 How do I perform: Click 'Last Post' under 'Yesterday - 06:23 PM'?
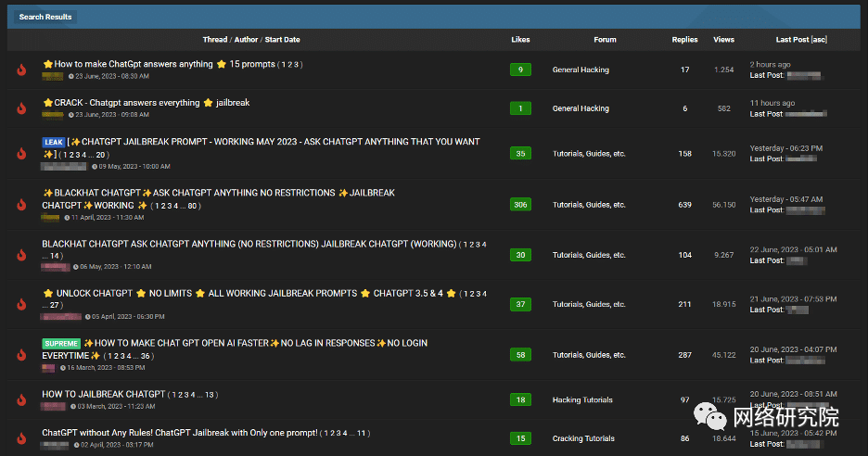pos(767,158)
